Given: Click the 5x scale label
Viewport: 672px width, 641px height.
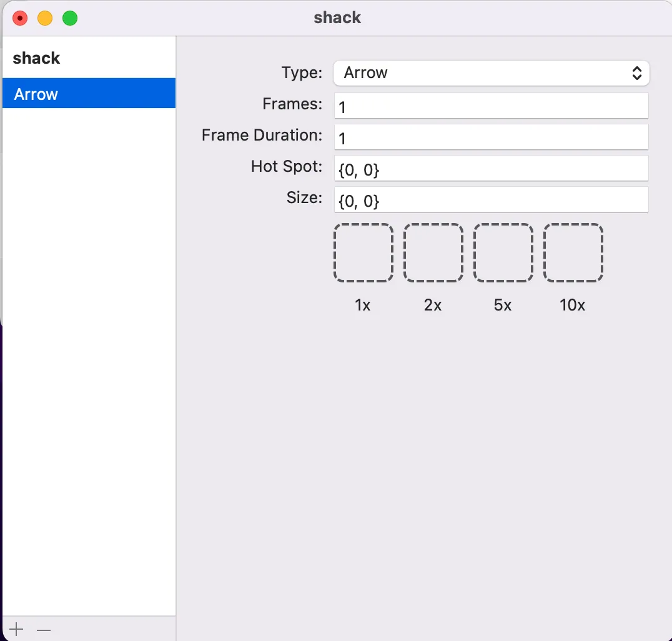Looking at the screenshot, I should point(502,306).
